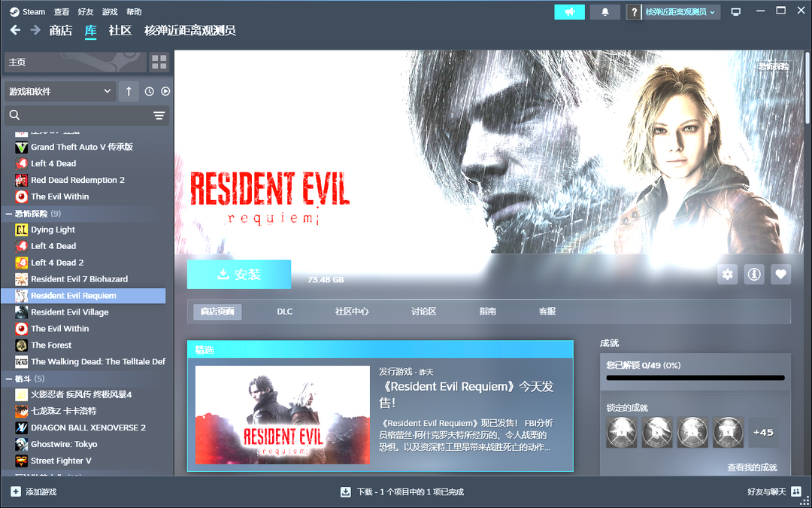The height and width of the screenshot is (508, 812).
Task: Enter Big Picture mode via monitor icon
Action: point(735,12)
